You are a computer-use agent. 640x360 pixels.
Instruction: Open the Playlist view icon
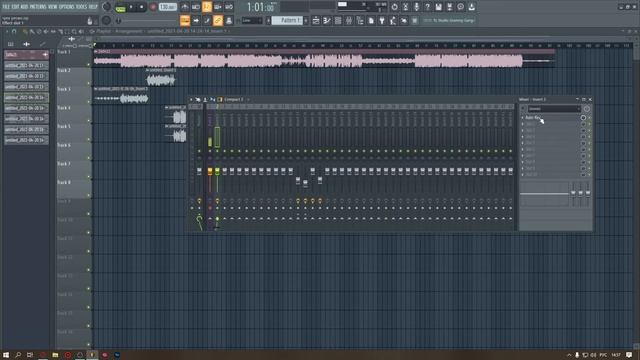pos(316,20)
